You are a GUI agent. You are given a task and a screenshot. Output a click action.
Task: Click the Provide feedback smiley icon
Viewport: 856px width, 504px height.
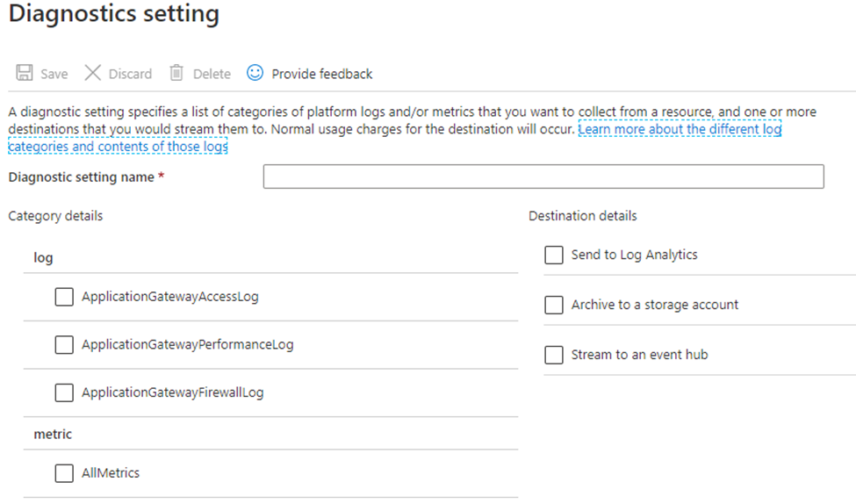pyautogui.click(x=255, y=73)
